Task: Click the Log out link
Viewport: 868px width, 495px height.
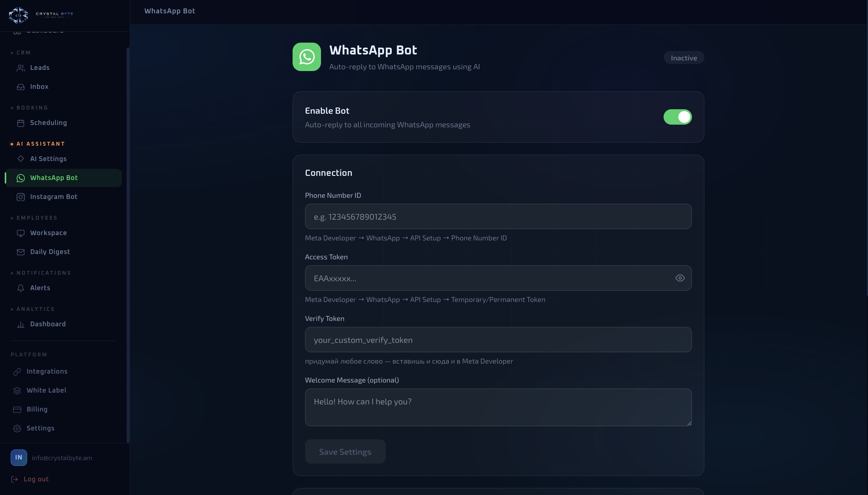Action: (x=30, y=479)
